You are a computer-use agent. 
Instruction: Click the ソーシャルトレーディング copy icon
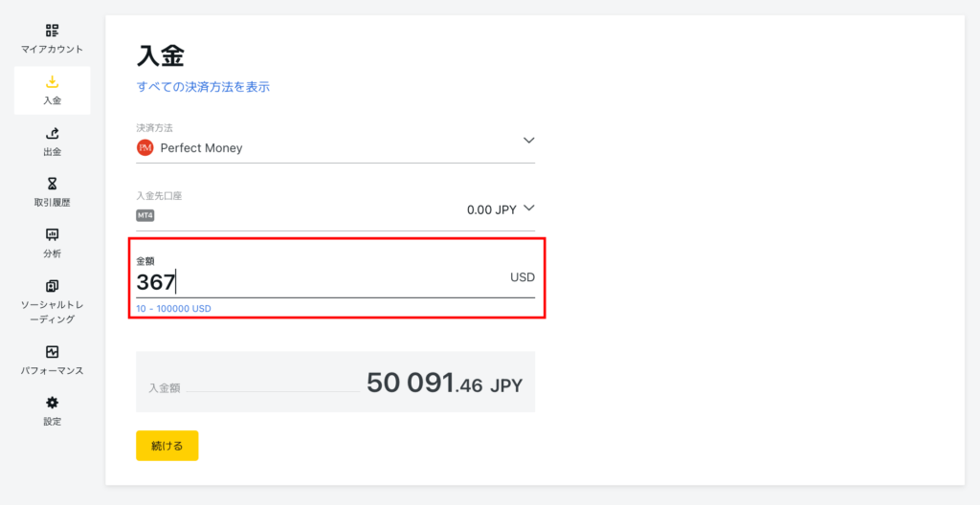(53, 286)
